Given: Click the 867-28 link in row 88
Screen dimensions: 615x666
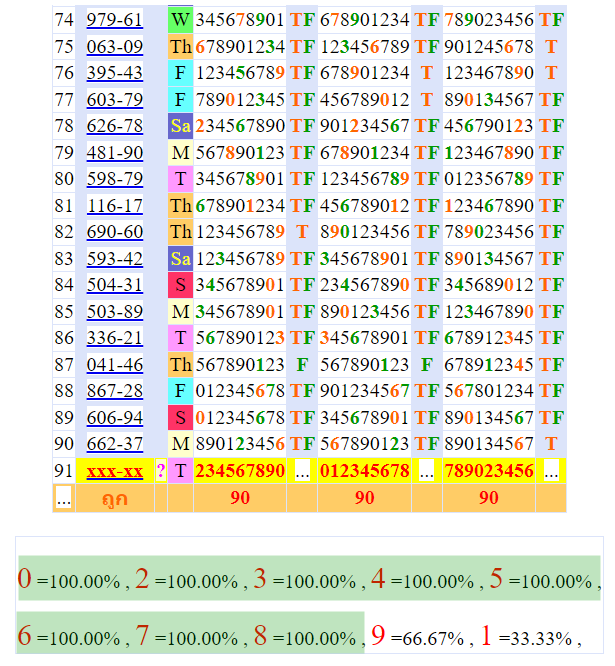Looking at the screenshot, I should [x=115, y=391].
